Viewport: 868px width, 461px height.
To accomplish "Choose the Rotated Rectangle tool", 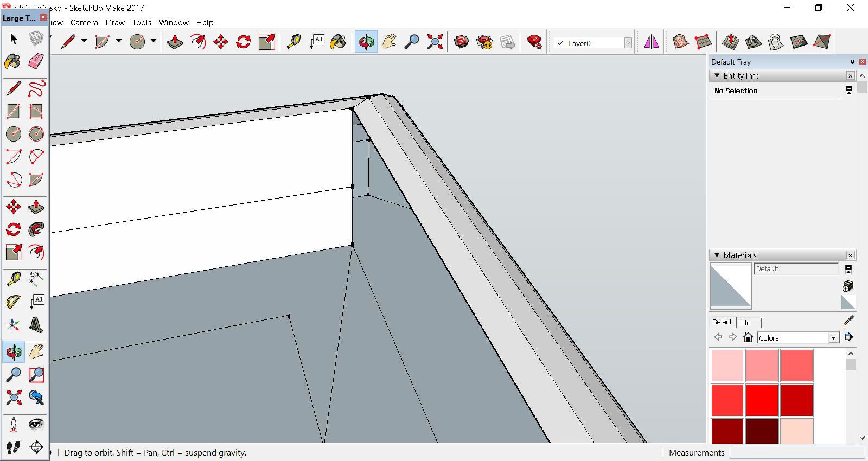I will pyautogui.click(x=36, y=111).
